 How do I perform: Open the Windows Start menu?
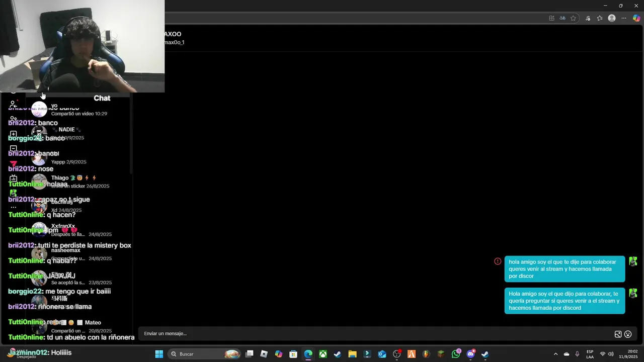click(159, 354)
